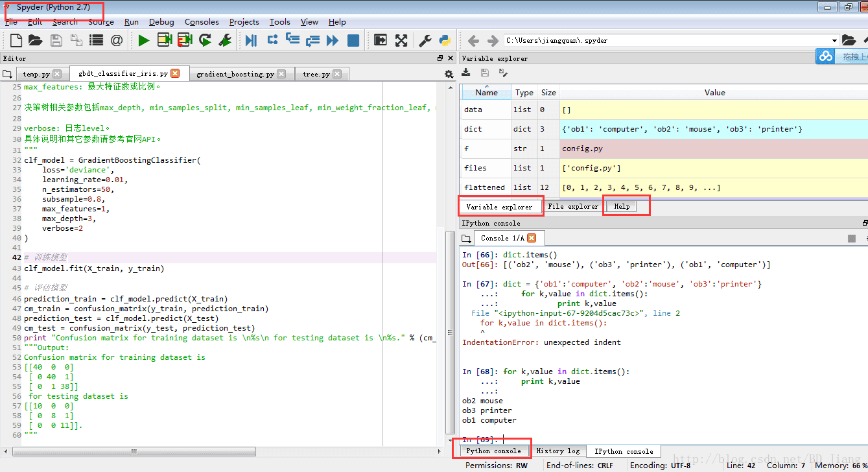868x472 pixels.
Task: Open the Source menu
Action: 101,21
